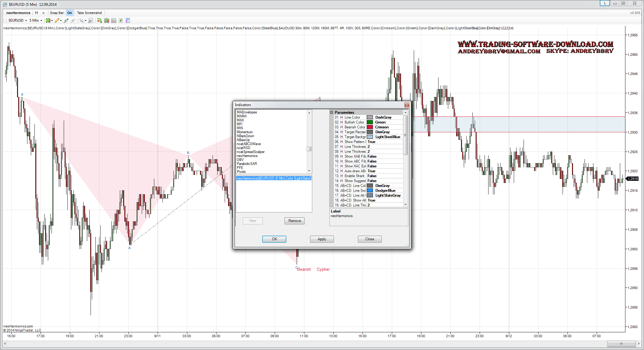Image resolution: width=644 pixels, height=350 pixels.
Task: Toggle the equals sign AB=CD button
Action: coord(43,13)
